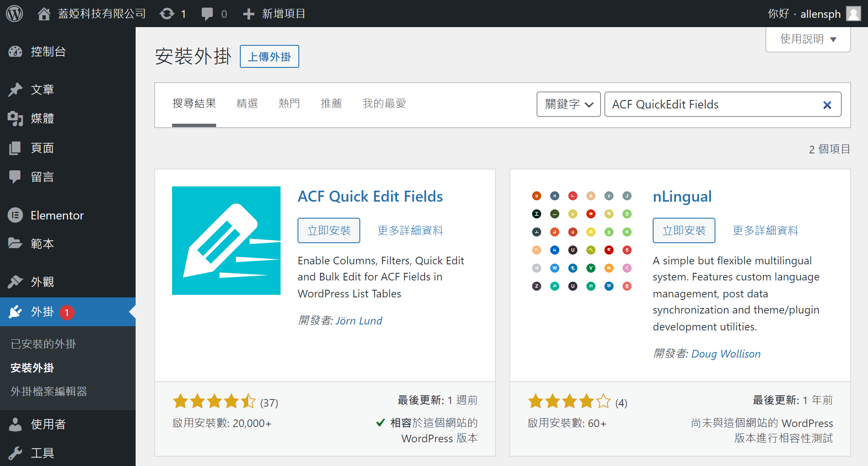The height and width of the screenshot is (466, 868).
Task: Switch to the 我的最愛 tab
Action: pos(384,103)
